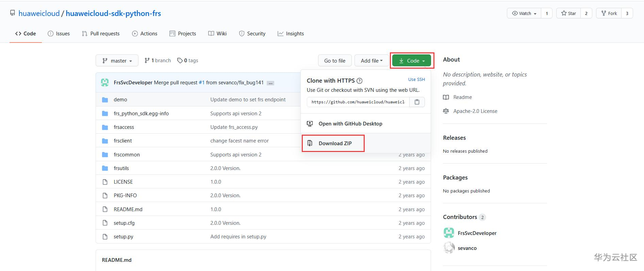Open the green Code dropdown

(x=412, y=61)
